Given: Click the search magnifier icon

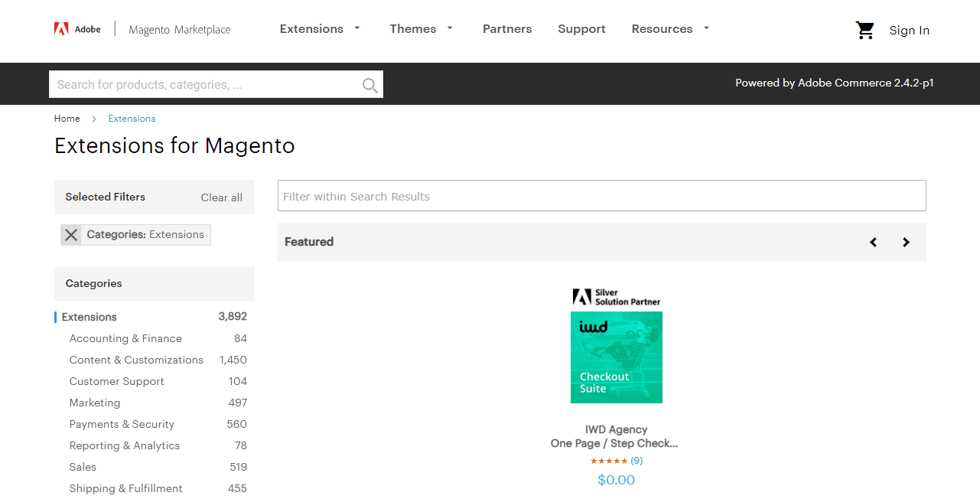Looking at the screenshot, I should point(370,85).
